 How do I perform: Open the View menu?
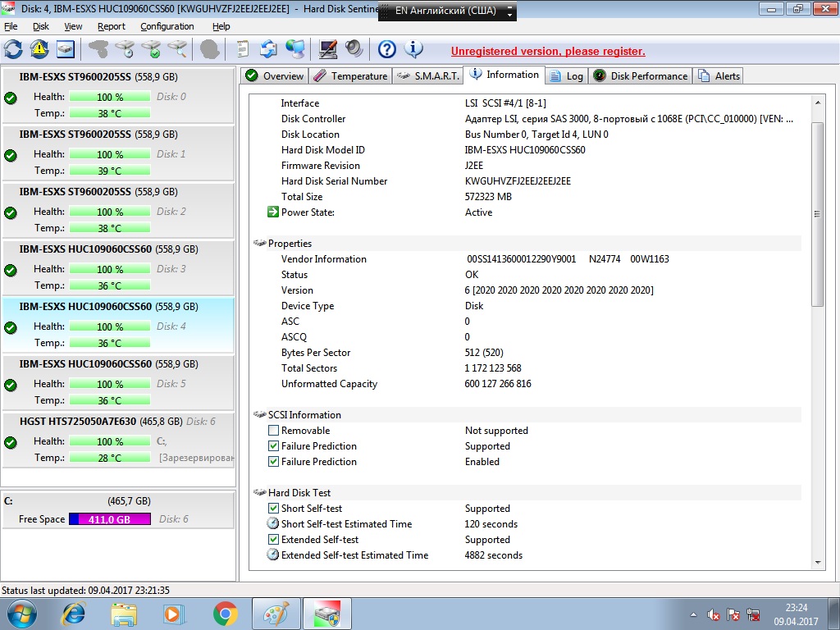(73, 26)
